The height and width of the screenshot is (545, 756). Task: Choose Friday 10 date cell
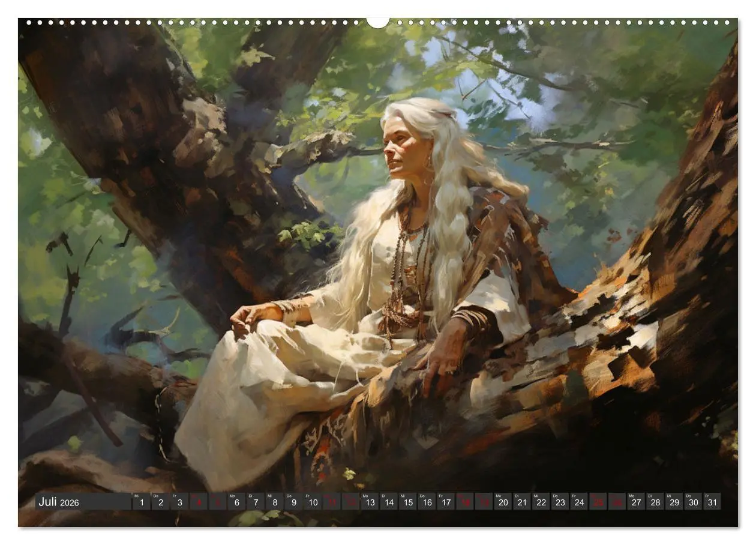[x=312, y=502]
